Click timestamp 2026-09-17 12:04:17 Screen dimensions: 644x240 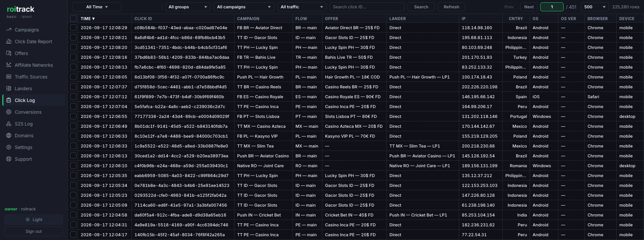(x=104, y=235)
